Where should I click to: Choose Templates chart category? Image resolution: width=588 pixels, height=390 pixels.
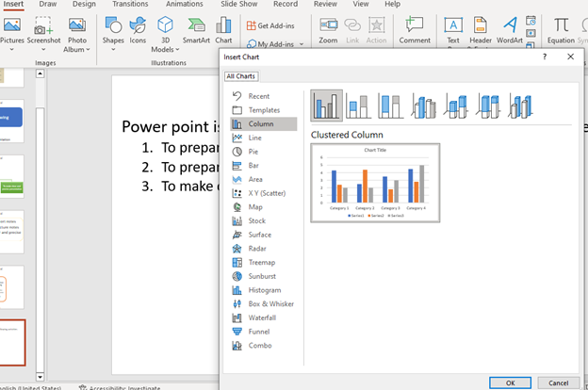tap(263, 110)
